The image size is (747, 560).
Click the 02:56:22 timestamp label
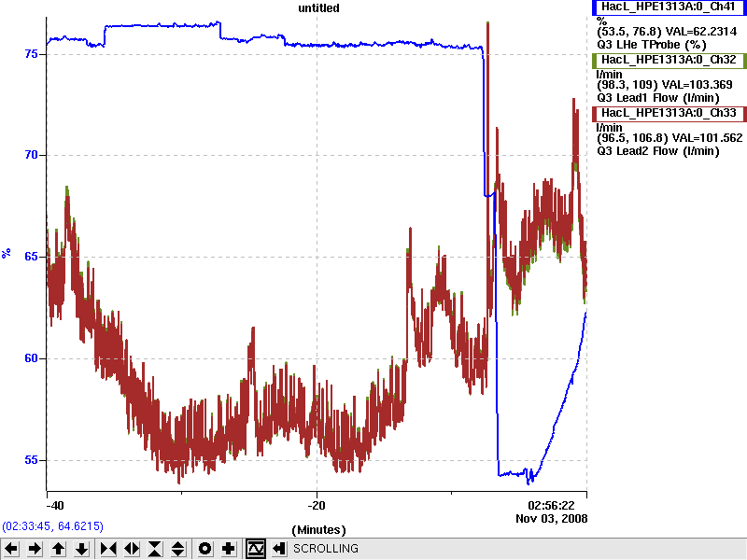point(551,506)
